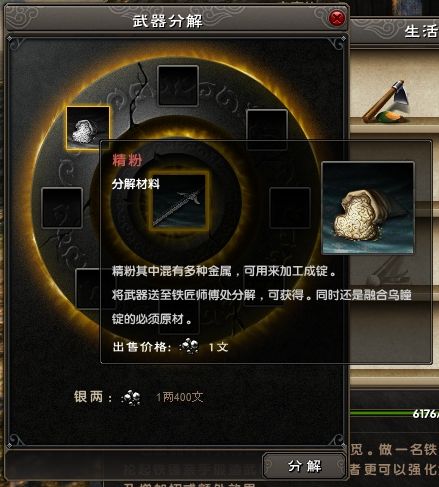Click the left-middle empty material slot
The image size is (439, 487).
[x=62, y=208]
